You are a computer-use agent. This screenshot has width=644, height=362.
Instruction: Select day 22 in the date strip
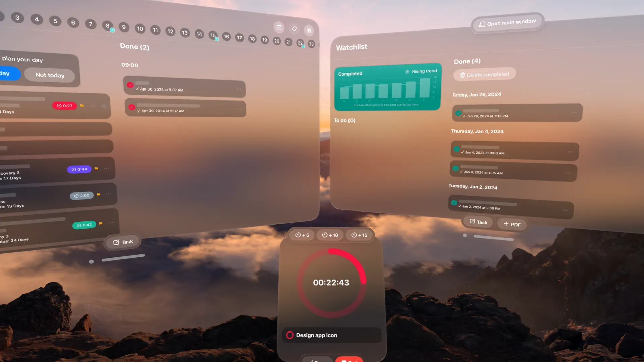[300, 43]
